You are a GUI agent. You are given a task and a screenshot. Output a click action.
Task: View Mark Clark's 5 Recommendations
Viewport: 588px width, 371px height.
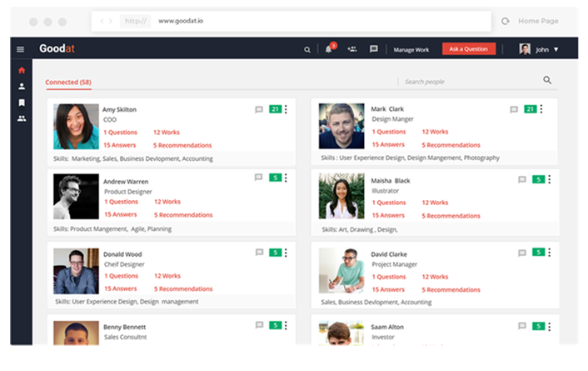pos(451,145)
